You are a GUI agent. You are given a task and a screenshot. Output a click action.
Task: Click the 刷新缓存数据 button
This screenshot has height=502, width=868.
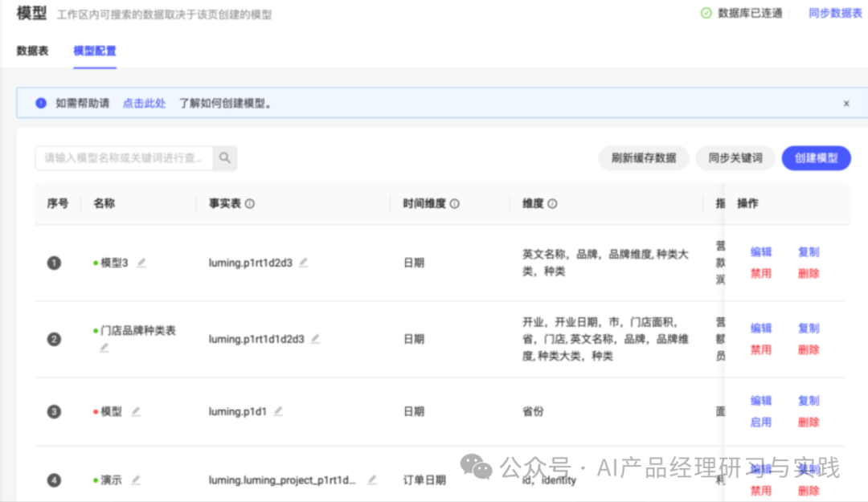[644, 158]
